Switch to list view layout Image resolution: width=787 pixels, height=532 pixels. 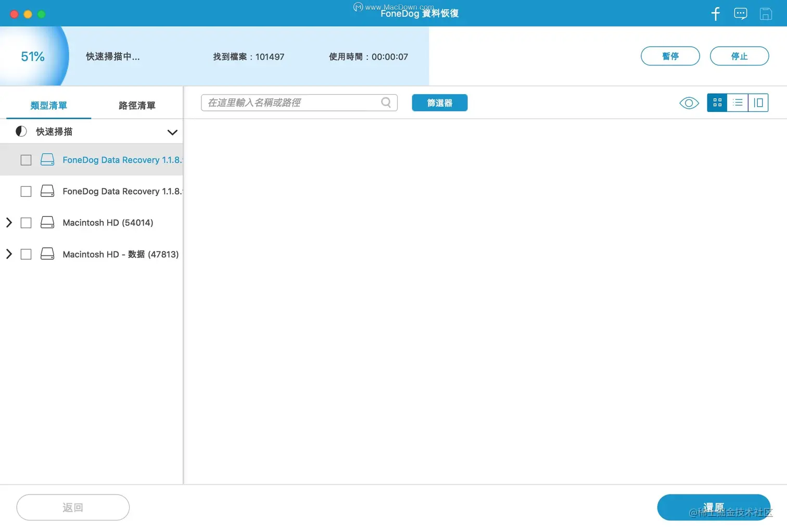(738, 103)
